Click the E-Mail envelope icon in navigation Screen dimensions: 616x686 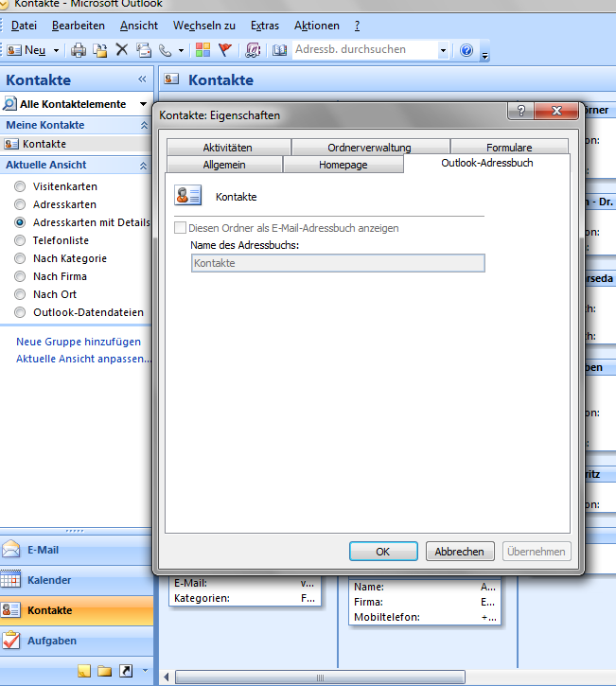[x=11, y=549]
